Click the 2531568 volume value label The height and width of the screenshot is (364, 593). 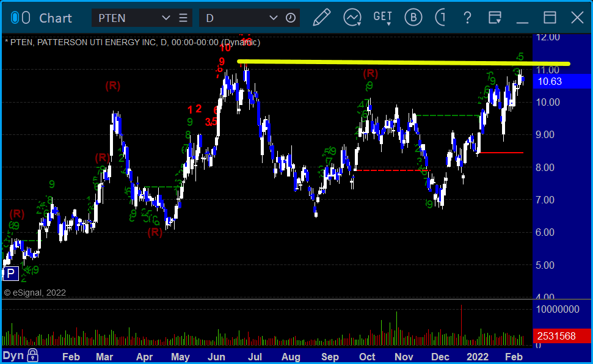point(561,336)
